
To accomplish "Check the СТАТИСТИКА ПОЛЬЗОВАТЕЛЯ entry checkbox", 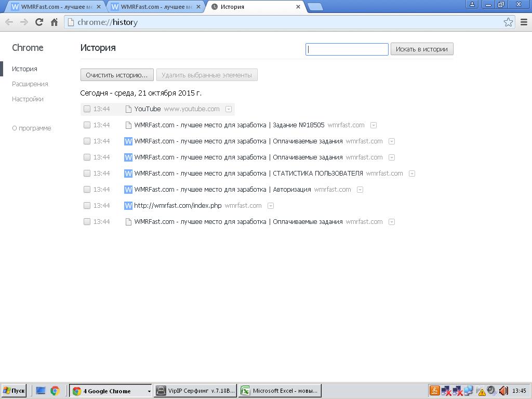I will [x=87, y=174].
